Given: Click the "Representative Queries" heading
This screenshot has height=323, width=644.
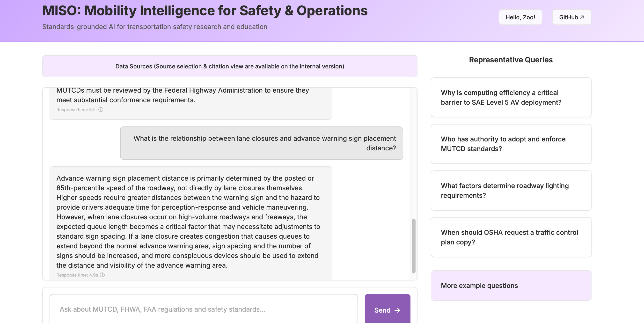Looking at the screenshot, I should coord(511,60).
